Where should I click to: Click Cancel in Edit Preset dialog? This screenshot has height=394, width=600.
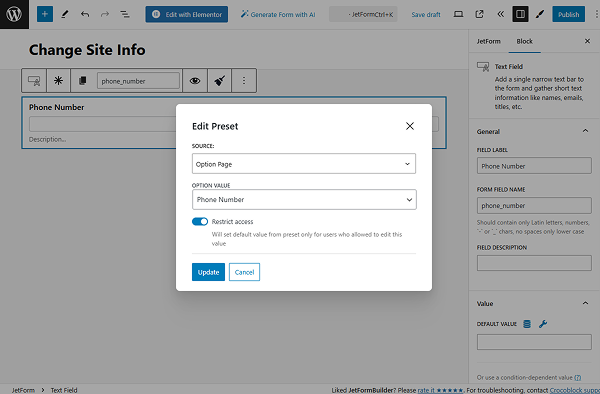244,272
